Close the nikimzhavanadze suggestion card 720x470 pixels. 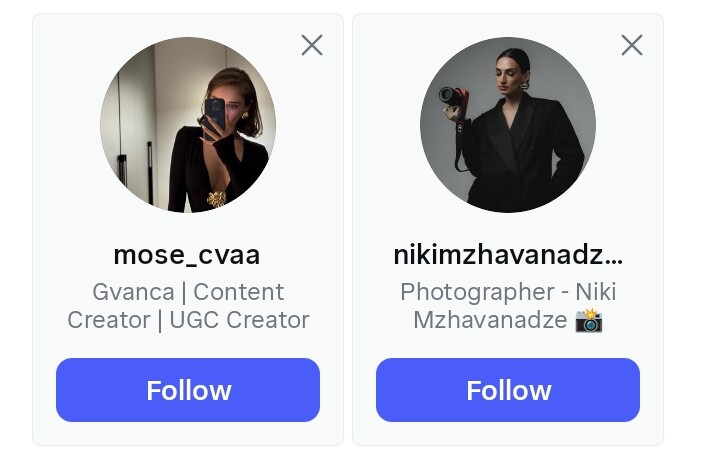click(632, 45)
